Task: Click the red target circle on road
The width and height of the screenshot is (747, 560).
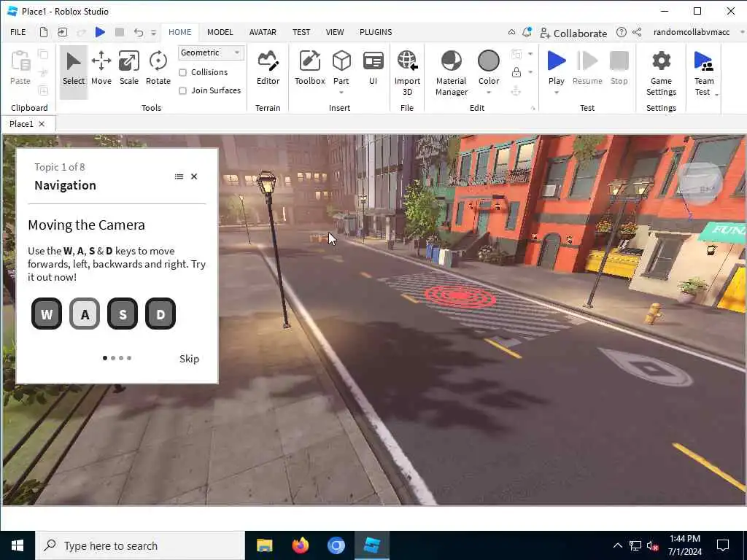Action: (x=460, y=296)
